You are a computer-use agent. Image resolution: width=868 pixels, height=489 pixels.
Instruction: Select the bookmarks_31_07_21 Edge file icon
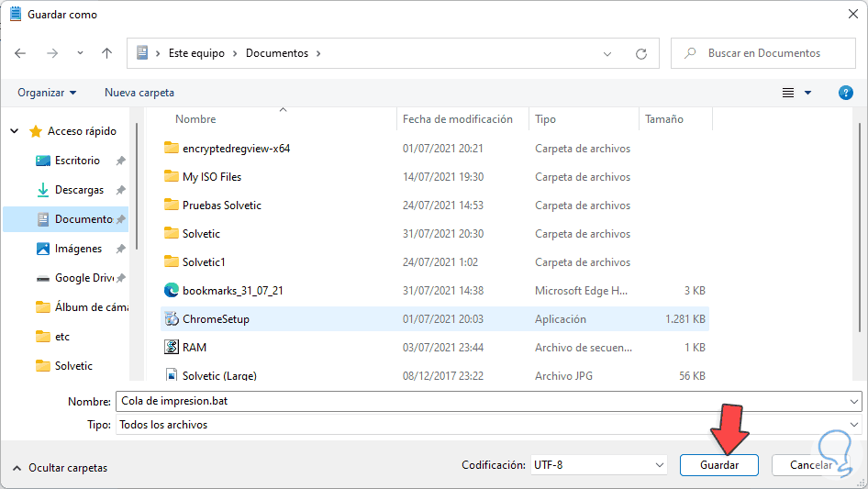coord(171,291)
